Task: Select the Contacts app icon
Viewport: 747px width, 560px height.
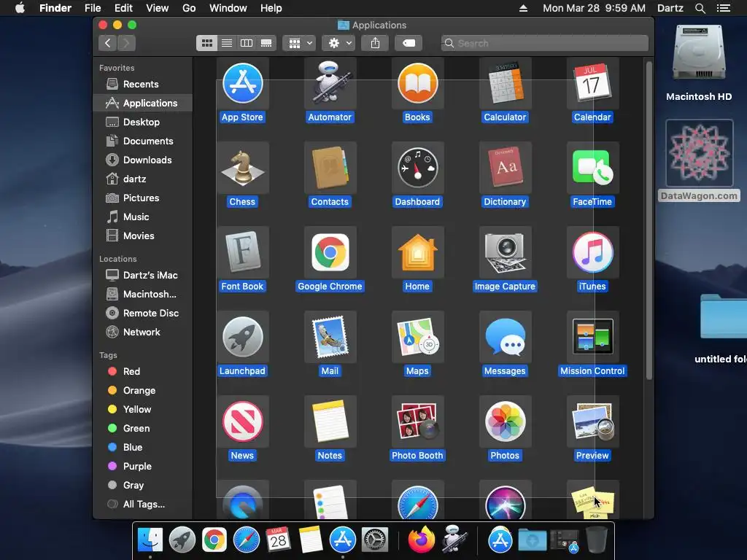Action: 330,168
